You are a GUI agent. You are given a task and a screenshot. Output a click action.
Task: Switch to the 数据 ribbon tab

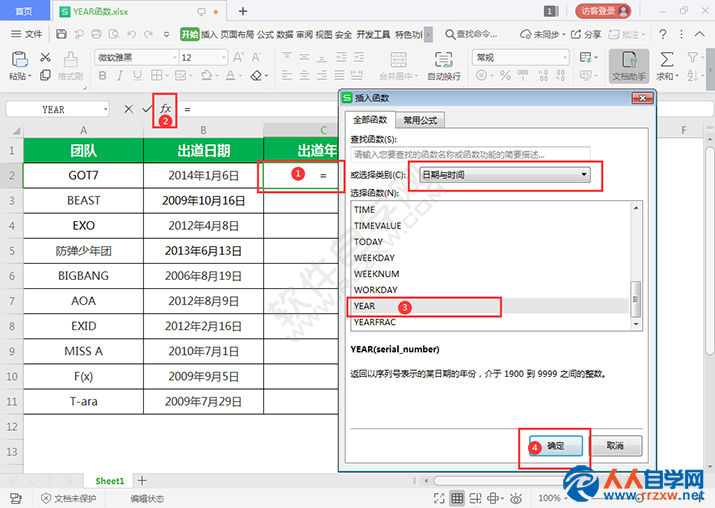(x=285, y=34)
